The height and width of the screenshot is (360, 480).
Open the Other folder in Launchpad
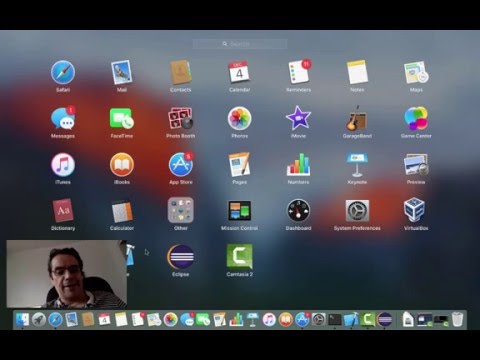[x=181, y=210]
